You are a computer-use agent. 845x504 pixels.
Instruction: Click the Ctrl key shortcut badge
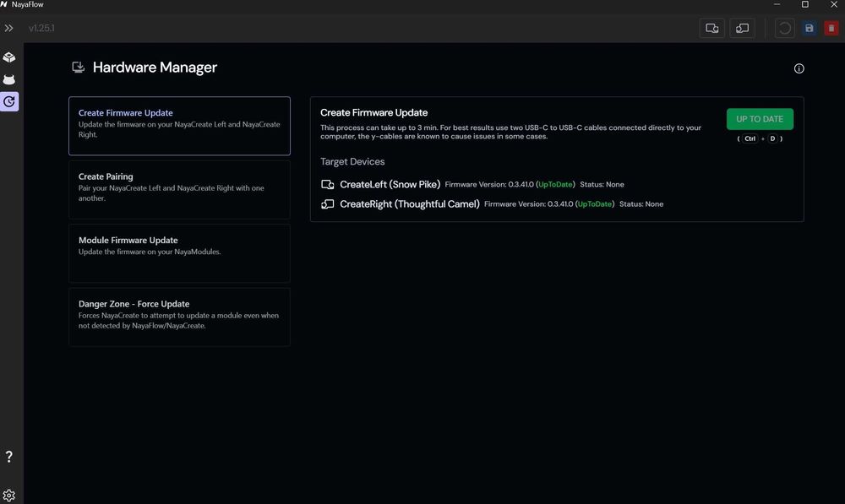click(750, 139)
